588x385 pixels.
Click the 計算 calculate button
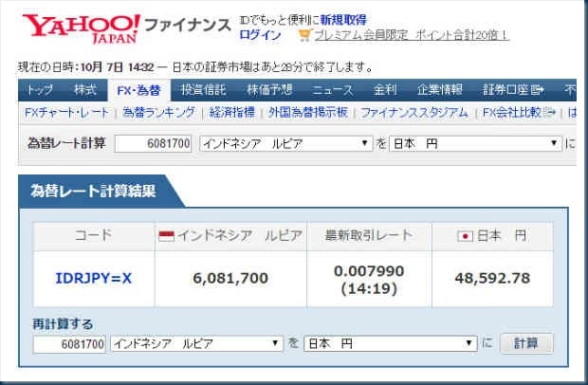tap(526, 343)
